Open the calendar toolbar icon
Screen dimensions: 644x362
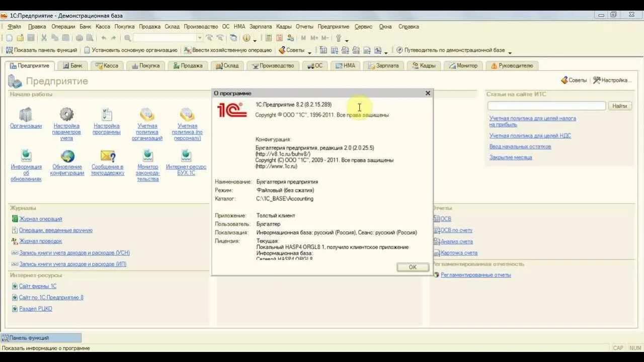tap(280, 38)
